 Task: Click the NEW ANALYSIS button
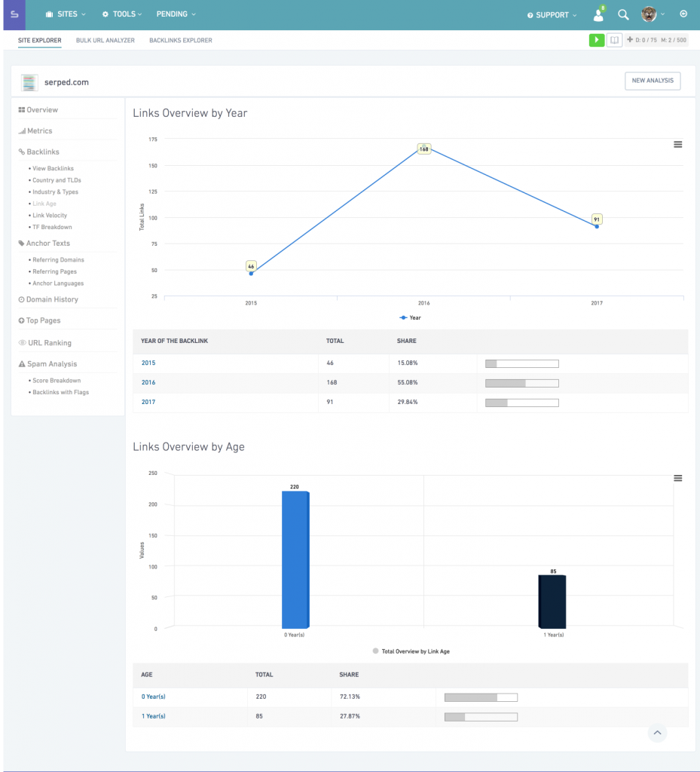click(x=653, y=81)
